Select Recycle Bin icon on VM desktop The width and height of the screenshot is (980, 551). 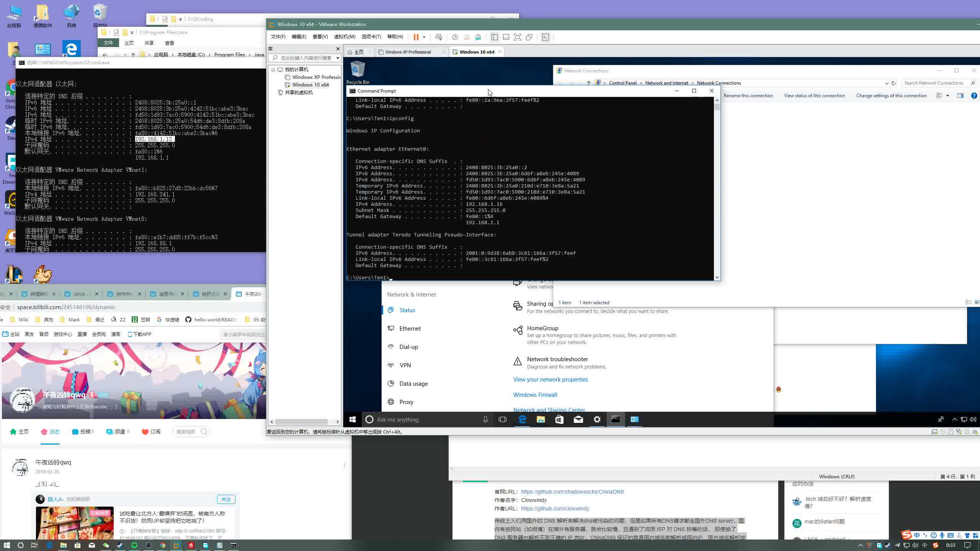[x=358, y=73]
